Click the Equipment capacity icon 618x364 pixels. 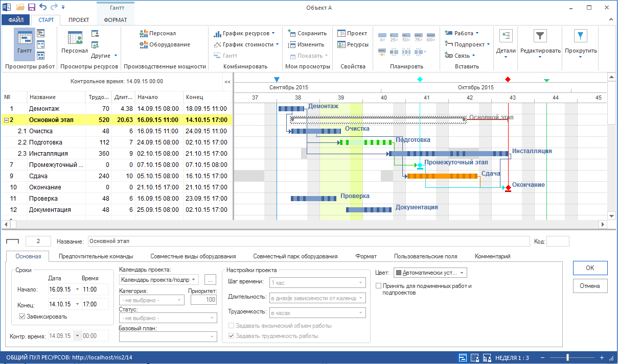pyautogui.click(x=144, y=44)
